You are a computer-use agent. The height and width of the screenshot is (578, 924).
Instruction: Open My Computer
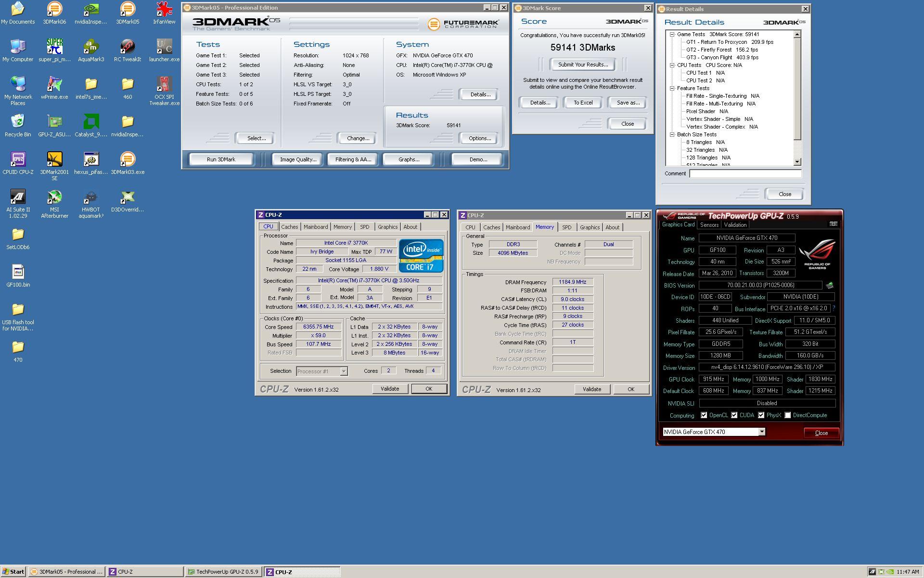18,51
